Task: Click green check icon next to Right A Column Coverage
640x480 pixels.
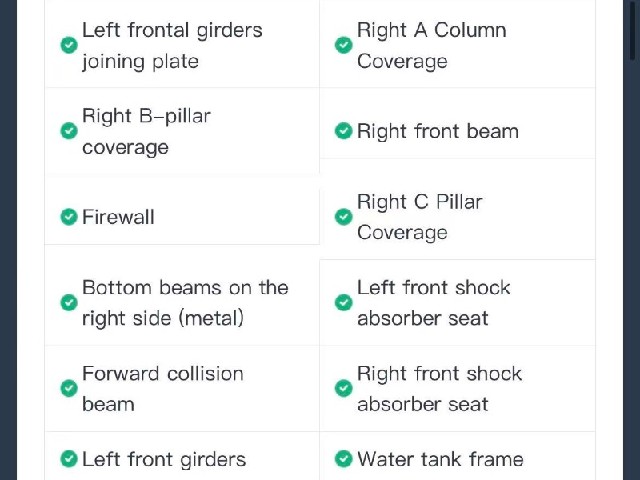Action: coord(344,45)
